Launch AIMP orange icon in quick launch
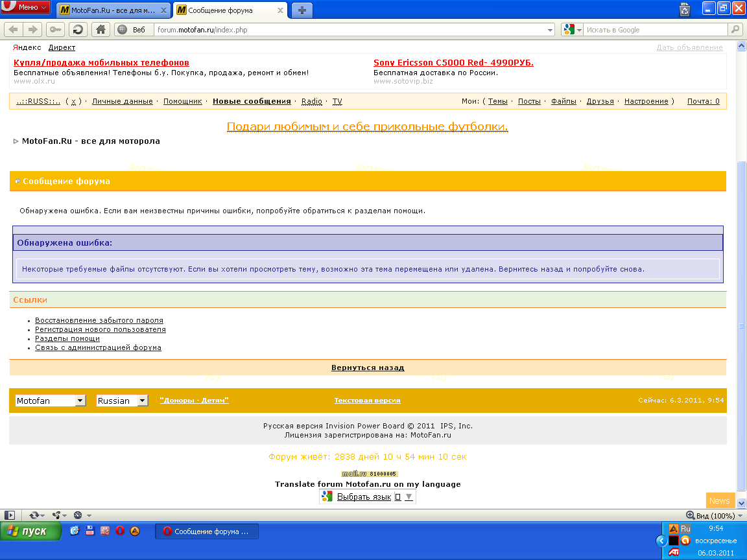 135,530
